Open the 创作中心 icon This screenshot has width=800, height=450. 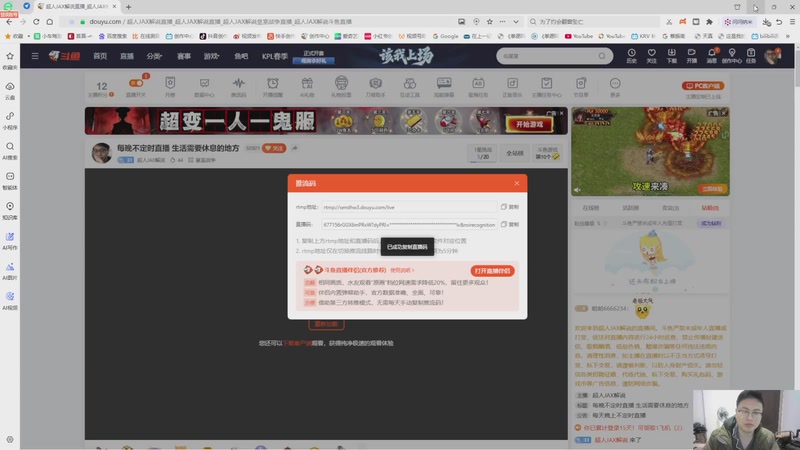732,56
